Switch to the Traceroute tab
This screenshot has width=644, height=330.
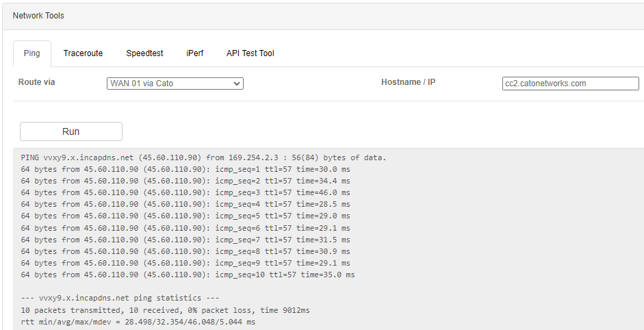click(83, 53)
